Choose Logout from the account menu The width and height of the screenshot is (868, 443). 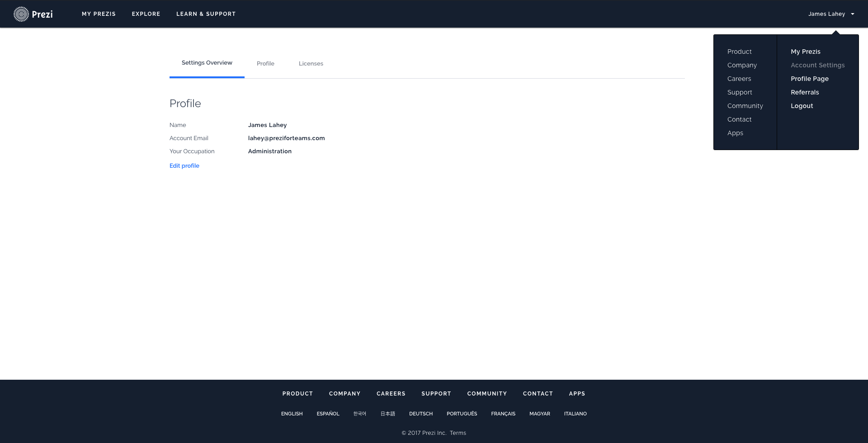(x=802, y=106)
